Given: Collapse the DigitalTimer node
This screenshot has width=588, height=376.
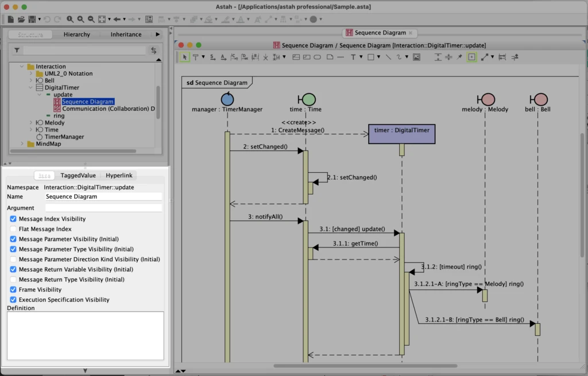Looking at the screenshot, I should (31, 88).
